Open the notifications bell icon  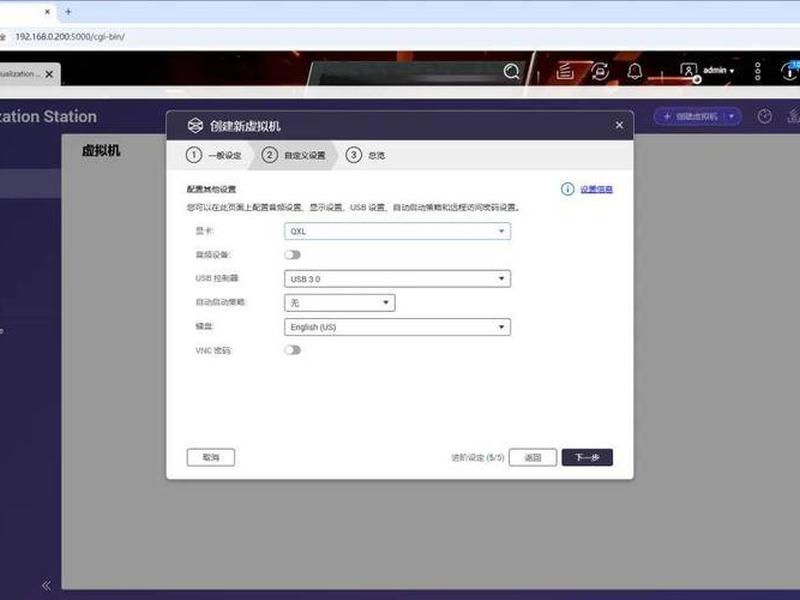[x=635, y=71]
